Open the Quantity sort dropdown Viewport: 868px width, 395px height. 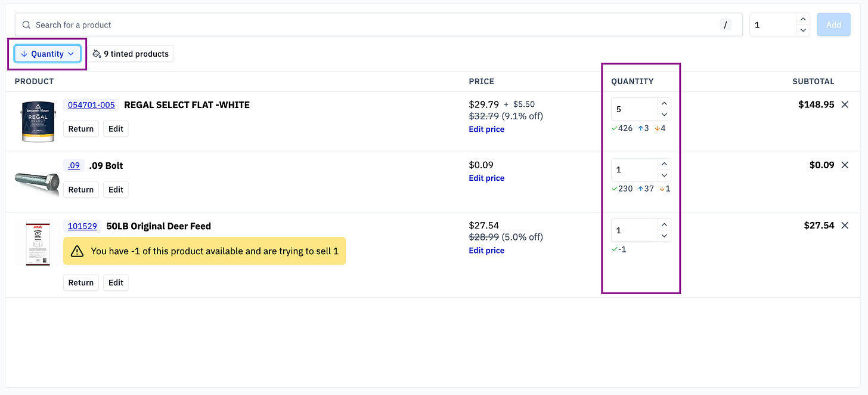pos(48,54)
